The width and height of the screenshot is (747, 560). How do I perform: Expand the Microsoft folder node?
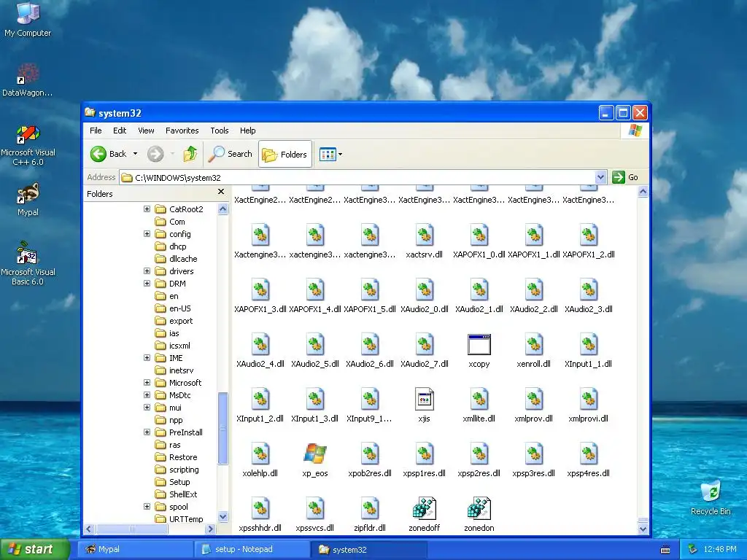coord(147,382)
